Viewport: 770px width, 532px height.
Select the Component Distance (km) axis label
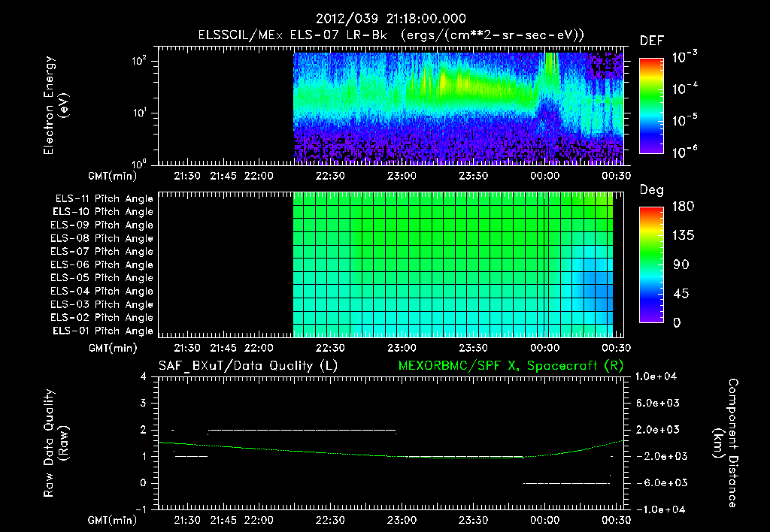[726, 443]
